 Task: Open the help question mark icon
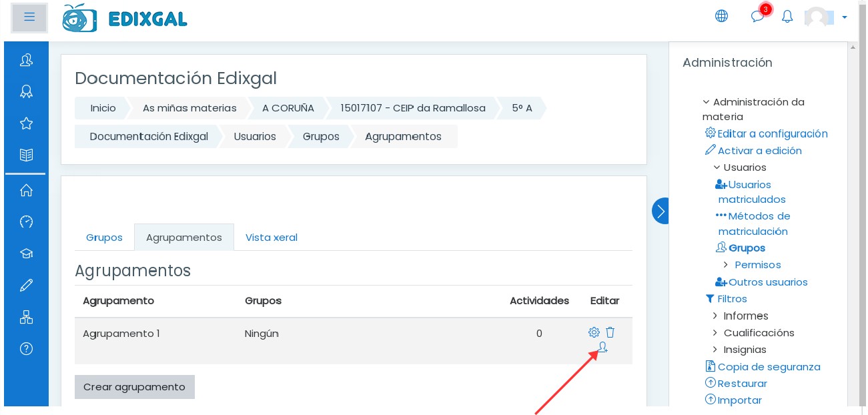point(27,348)
